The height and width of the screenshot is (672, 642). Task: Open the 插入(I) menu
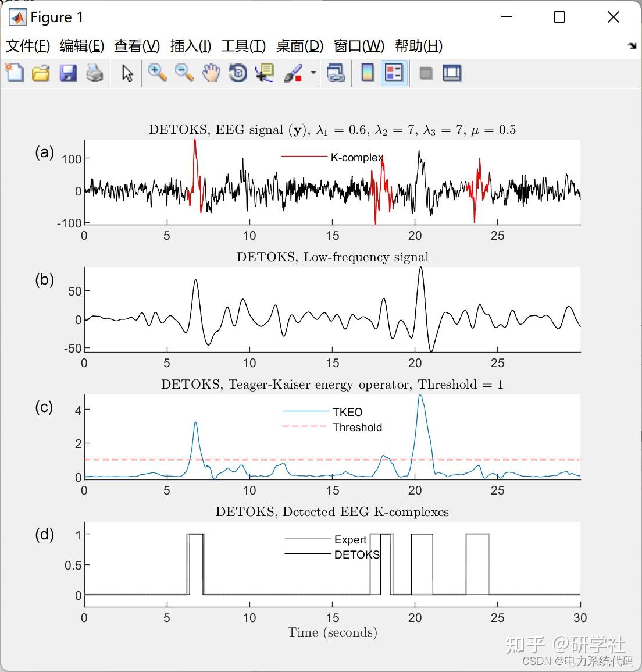tap(190, 46)
